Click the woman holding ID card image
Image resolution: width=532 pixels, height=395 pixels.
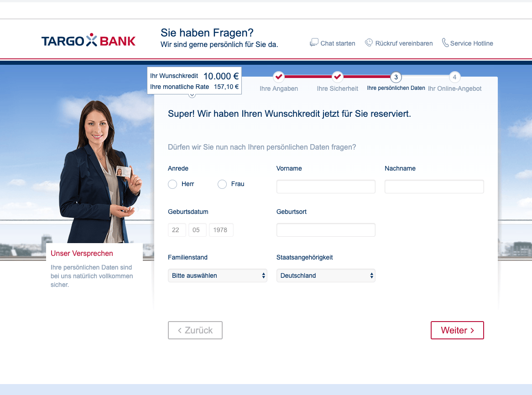(x=100, y=172)
